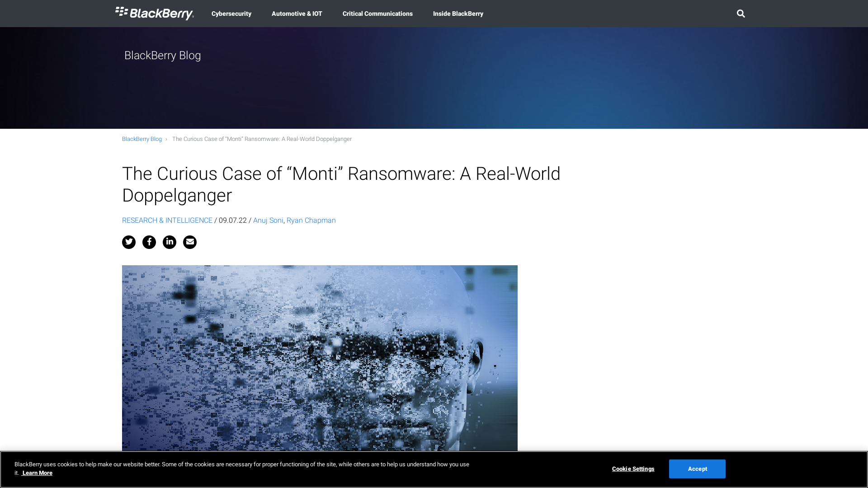868x488 pixels.
Task: Open the RESEARCH & INTELLIGENCE category
Action: click(167, 220)
